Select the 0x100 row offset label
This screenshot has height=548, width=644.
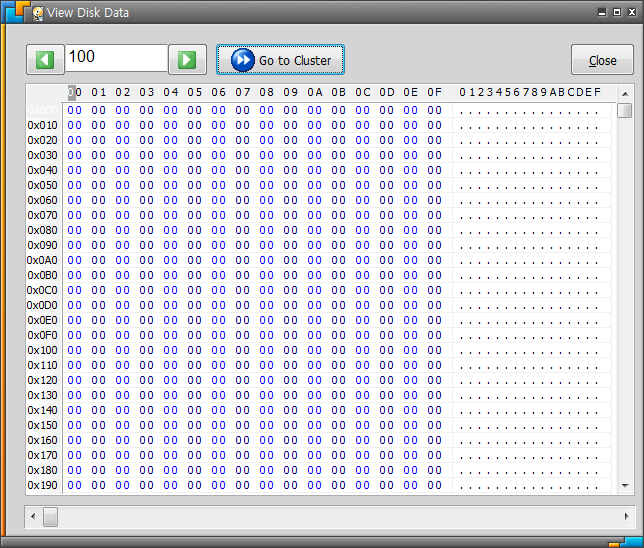[x=43, y=350]
